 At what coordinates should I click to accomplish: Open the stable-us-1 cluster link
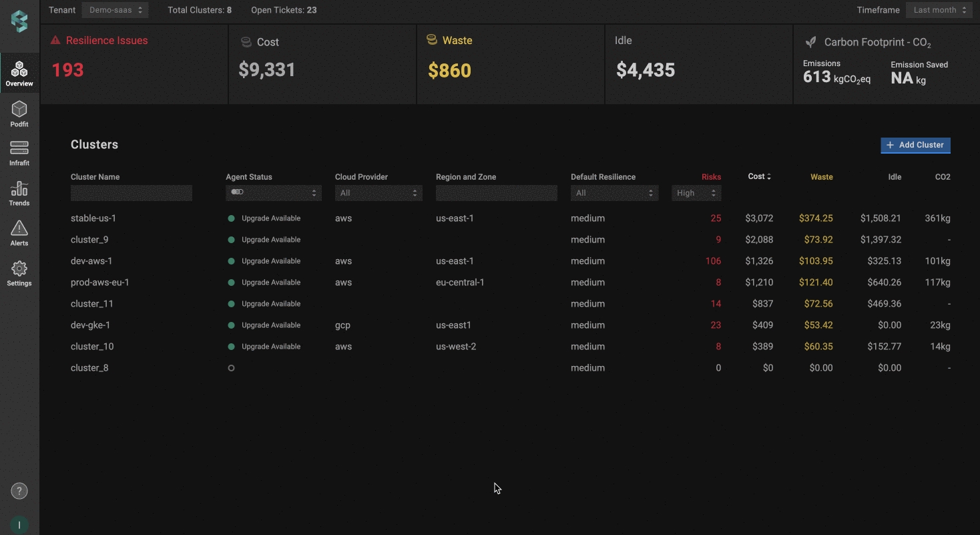93,218
